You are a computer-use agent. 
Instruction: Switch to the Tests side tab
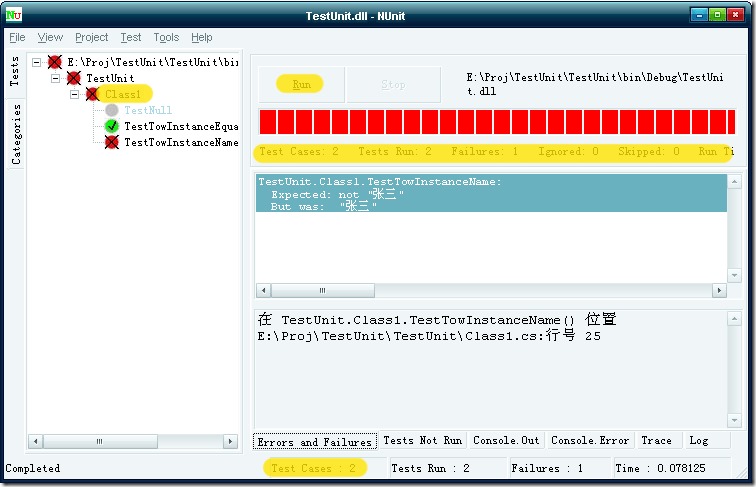coord(15,72)
